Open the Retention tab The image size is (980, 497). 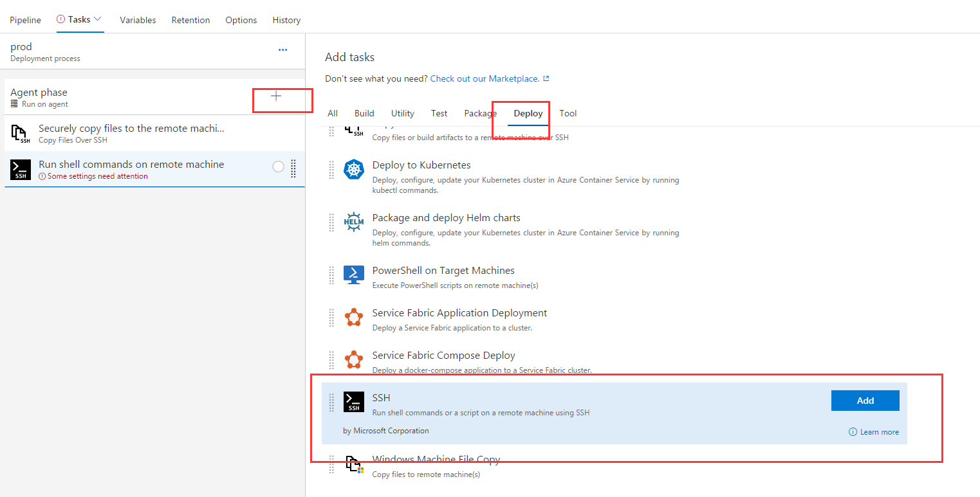coord(190,20)
